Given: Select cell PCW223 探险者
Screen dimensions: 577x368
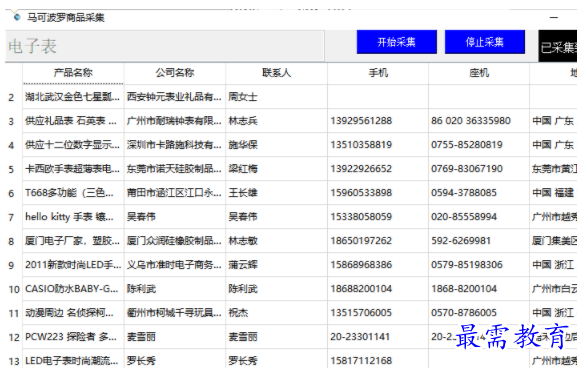Looking at the screenshot, I should (73, 337).
